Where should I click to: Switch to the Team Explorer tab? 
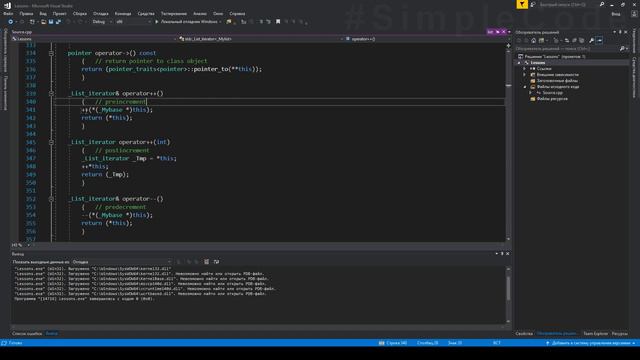tap(596, 333)
